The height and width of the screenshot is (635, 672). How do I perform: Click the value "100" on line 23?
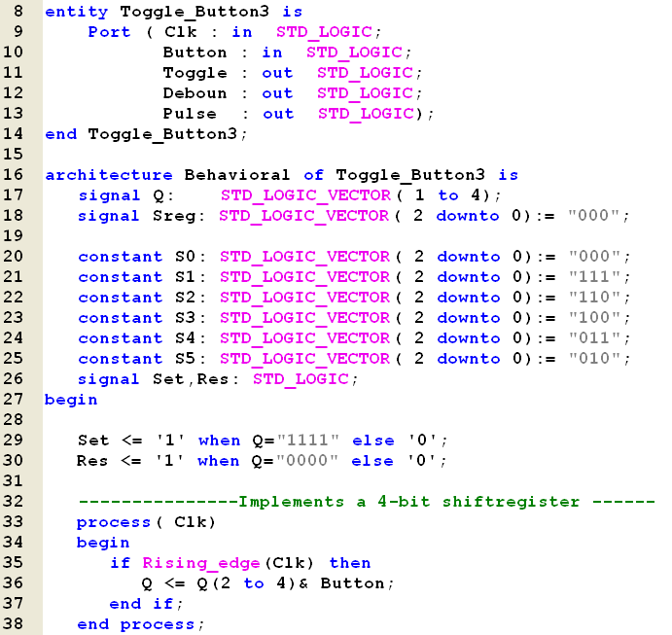tap(594, 317)
